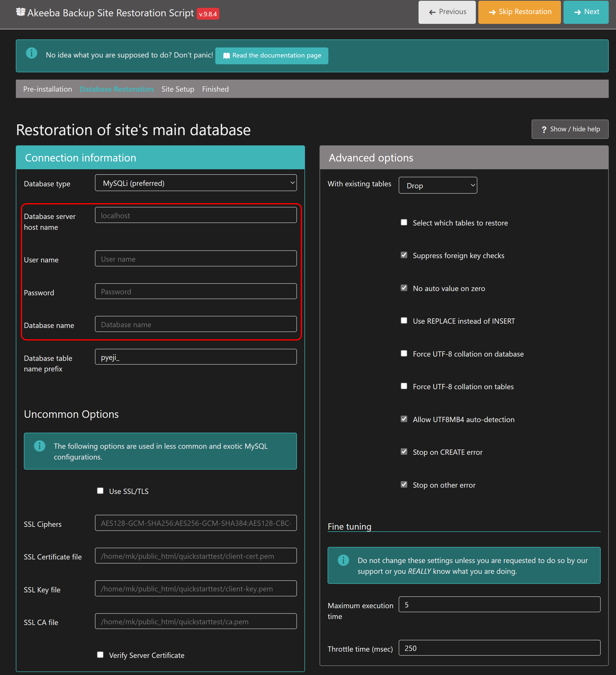Uncheck Stop on CREATE error
The width and height of the screenshot is (616, 675).
click(x=404, y=452)
